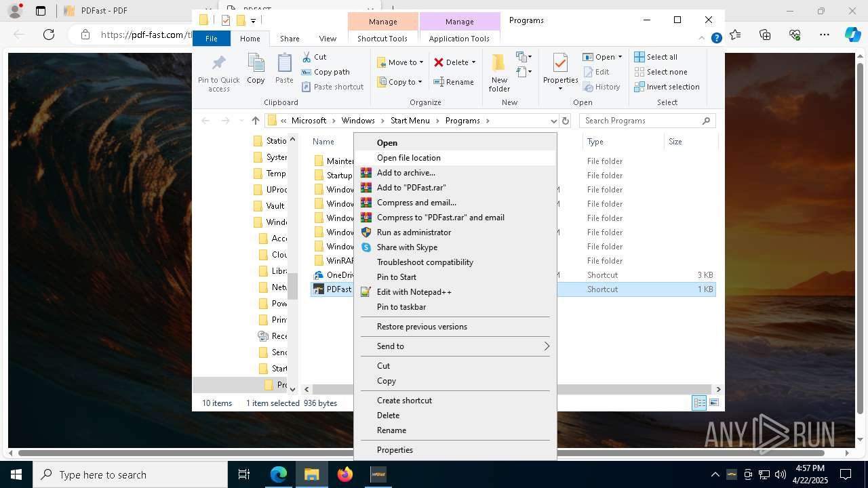Click Paste shortcut in ribbon
The height and width of the screenshot is (488, 868).
tap(332, 87)
